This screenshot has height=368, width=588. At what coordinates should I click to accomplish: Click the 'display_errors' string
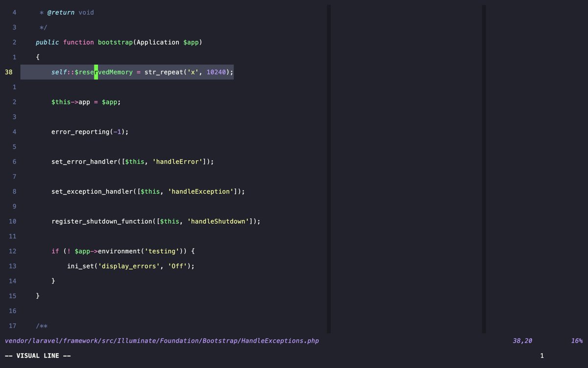(129, 266)
